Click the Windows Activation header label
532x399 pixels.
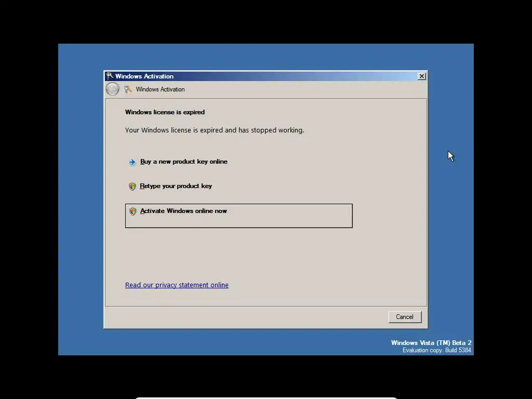[160, 89]
